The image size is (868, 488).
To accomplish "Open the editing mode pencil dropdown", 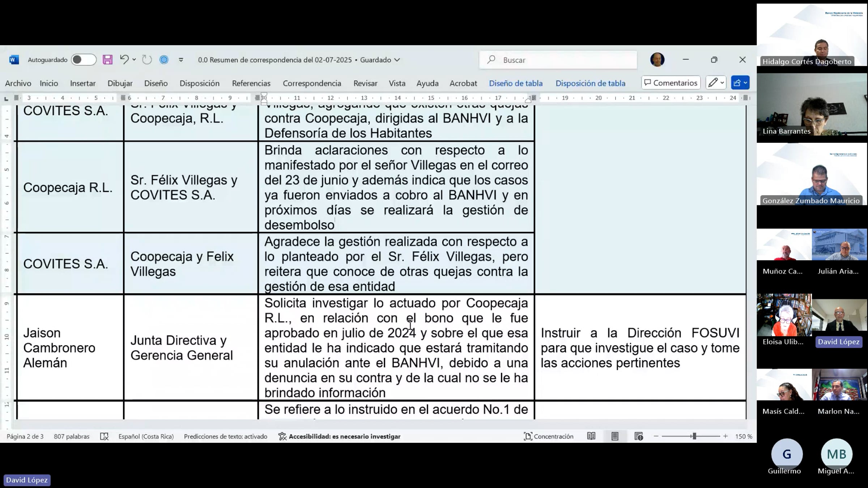I will point(716,83).
